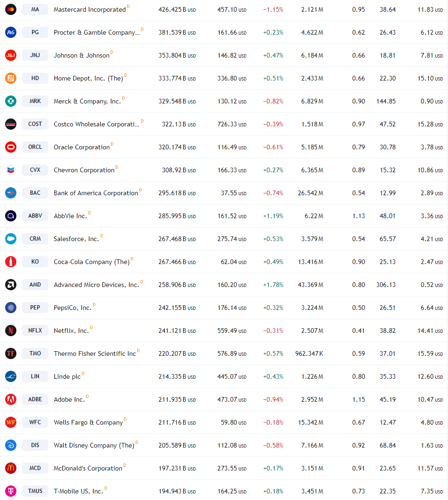Open the Adobe Inc. link

click(x=69, y=399)
